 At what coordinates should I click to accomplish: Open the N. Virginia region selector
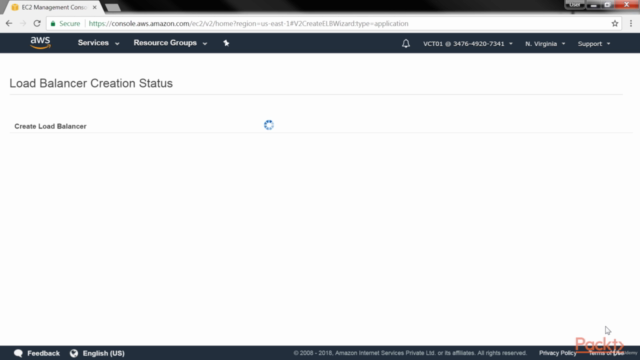pos(545,44)
